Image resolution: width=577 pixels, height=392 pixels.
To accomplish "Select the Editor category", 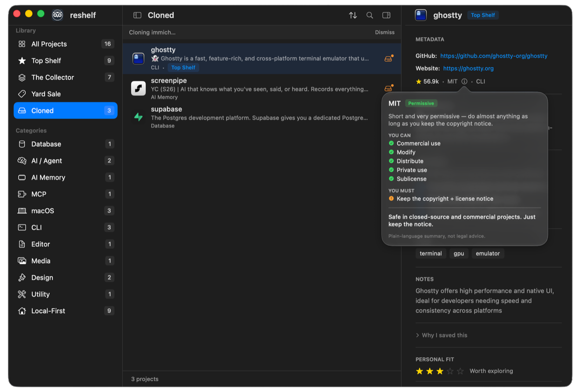I will click(x=66, y=244).
